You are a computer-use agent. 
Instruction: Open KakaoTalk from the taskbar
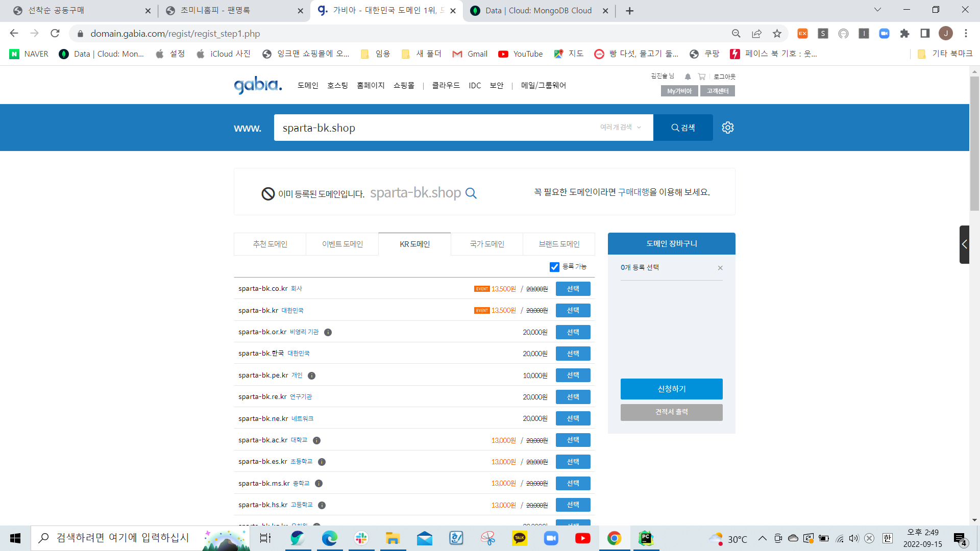tap(520, 538)
